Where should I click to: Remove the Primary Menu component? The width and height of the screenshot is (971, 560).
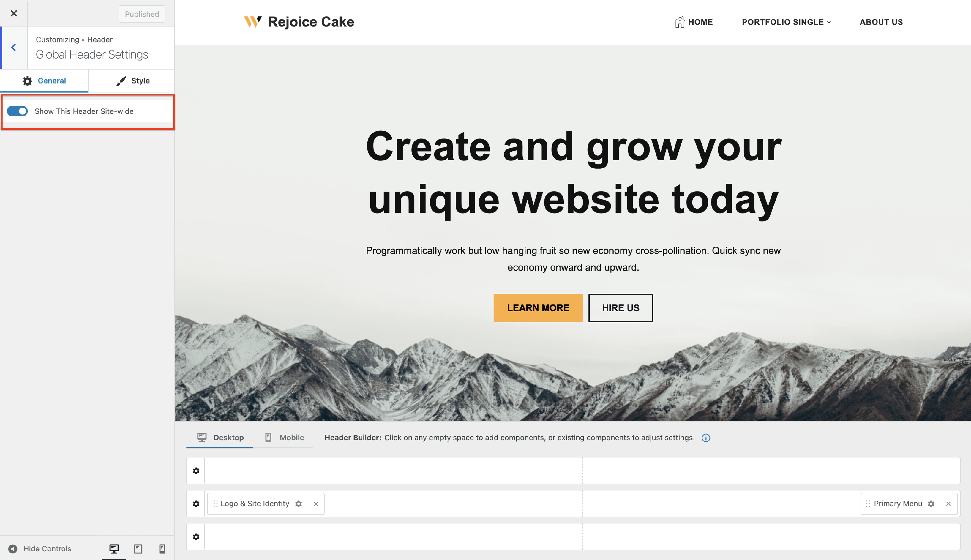[948, 504]
